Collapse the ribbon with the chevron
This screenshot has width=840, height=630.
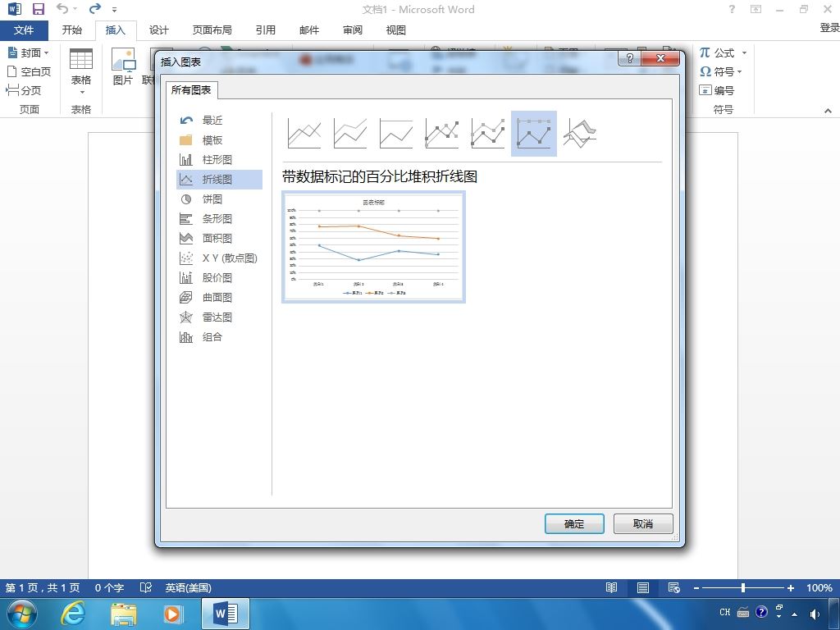[828, 111]
